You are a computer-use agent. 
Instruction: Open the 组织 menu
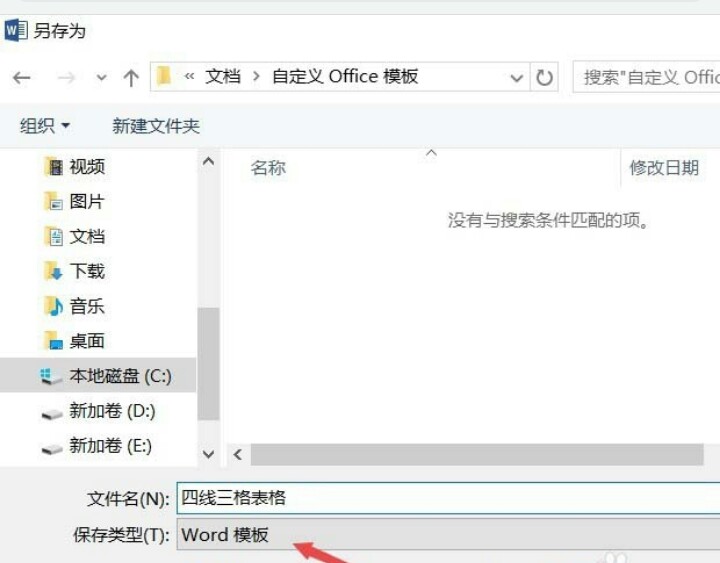(44, 125)
